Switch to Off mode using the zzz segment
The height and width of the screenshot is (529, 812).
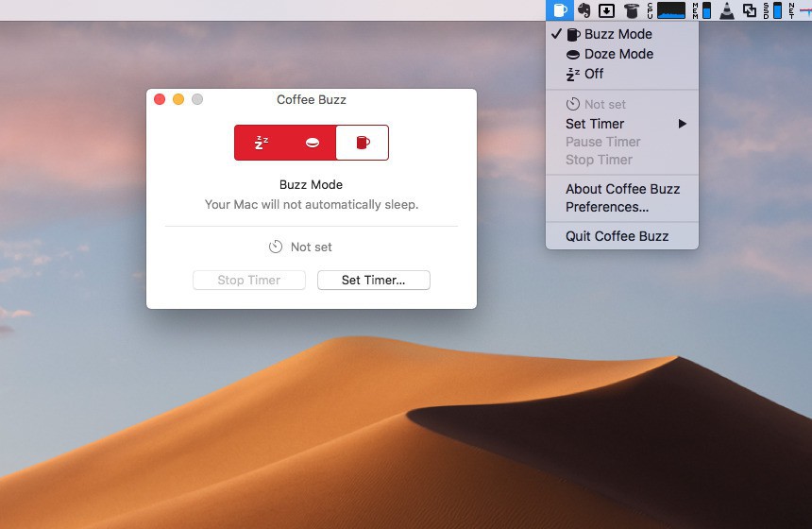261,143
